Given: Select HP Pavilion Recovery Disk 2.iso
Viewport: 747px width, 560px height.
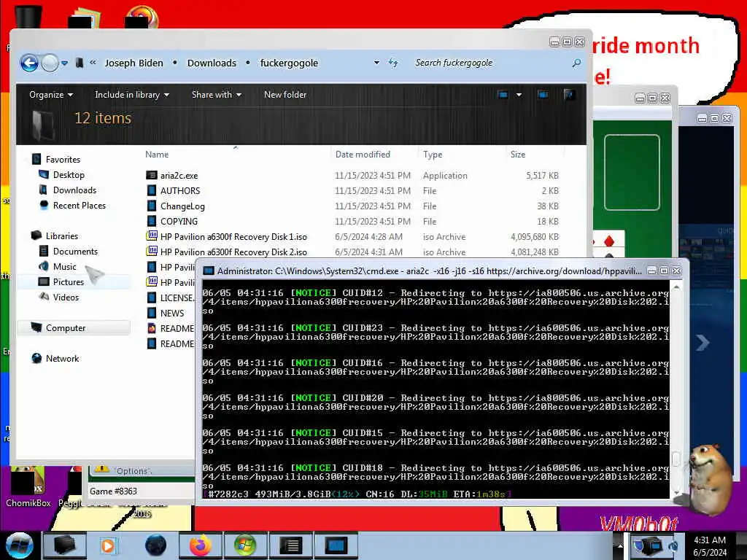Looking at the screenshot, I should click(x=233, y=252).
